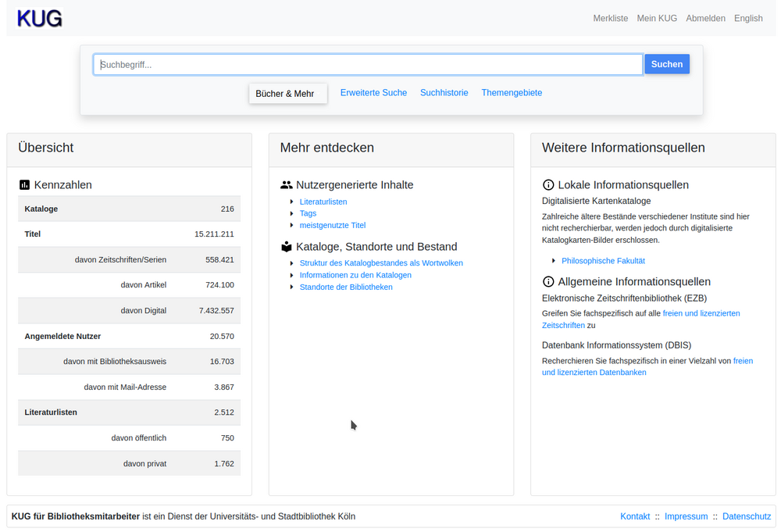This screenshot has width=781, height=532.
Task: Log out via Abmelden
Action: [x=705, y=19]
